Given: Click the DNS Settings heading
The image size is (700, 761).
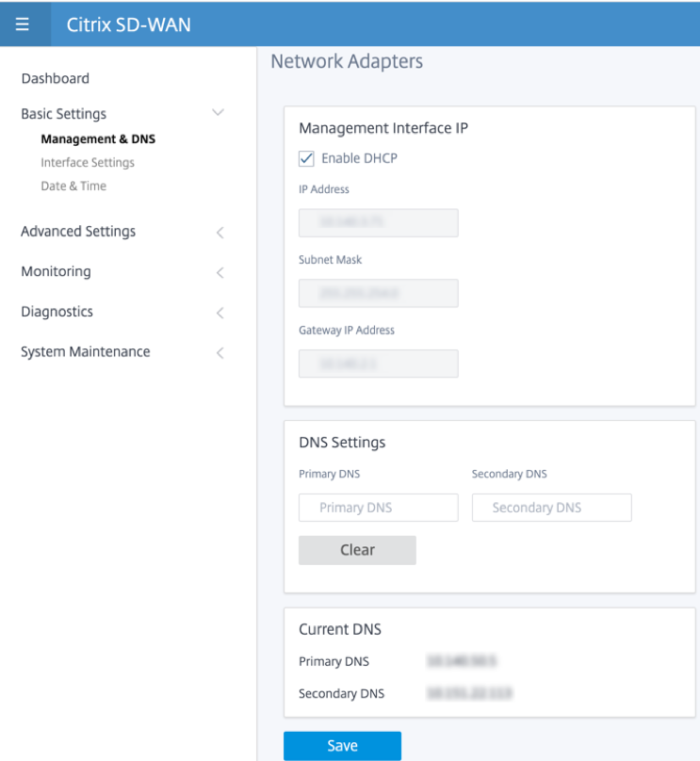Looking at the screenshot, I should click(342, 443).
